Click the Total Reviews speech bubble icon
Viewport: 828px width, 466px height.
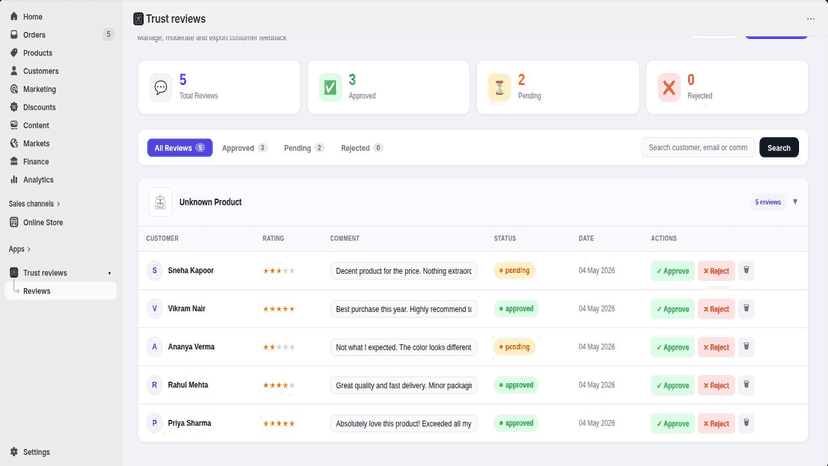(161, 87)
